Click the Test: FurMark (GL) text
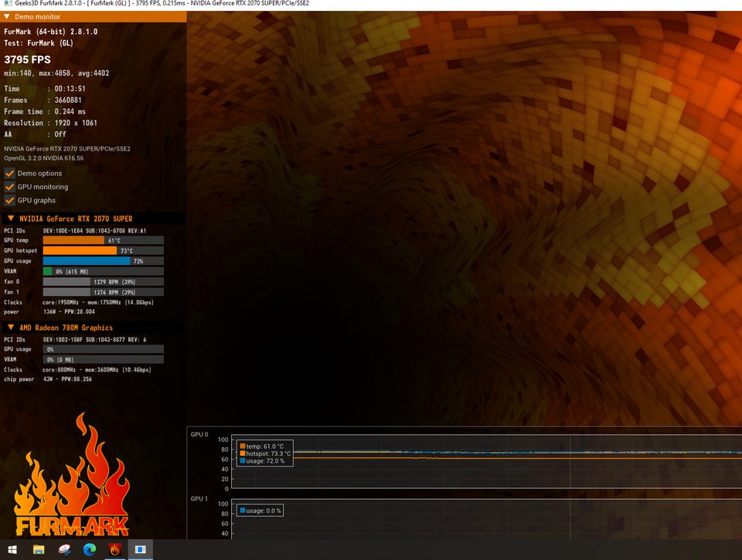The height and width of the screenshot is (560, 742). pos(39,43)
